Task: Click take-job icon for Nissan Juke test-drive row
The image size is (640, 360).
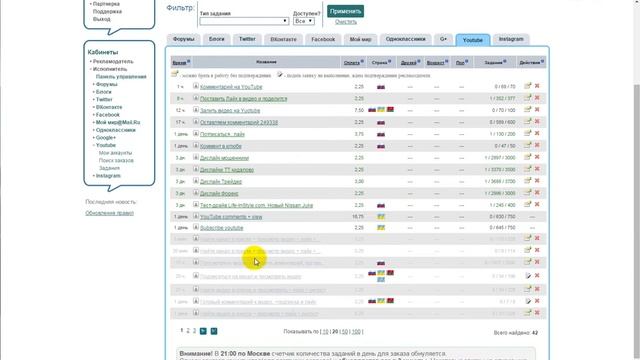Action: pyautogui.click(x=528, y=204)
